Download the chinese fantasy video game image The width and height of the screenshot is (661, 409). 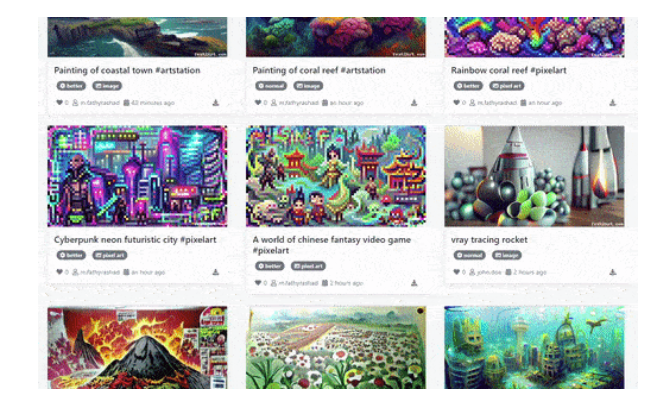pyautogui.click(x=414, y=283)
